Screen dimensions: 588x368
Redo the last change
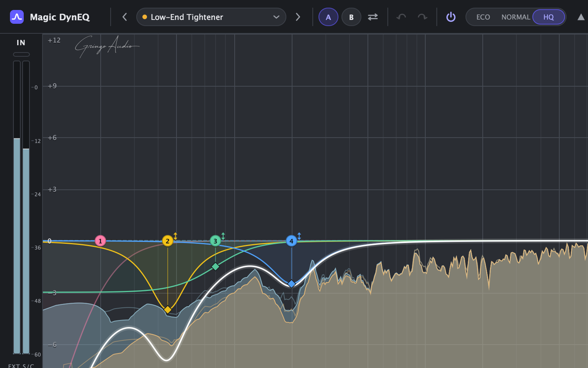[x=423, y=17]
